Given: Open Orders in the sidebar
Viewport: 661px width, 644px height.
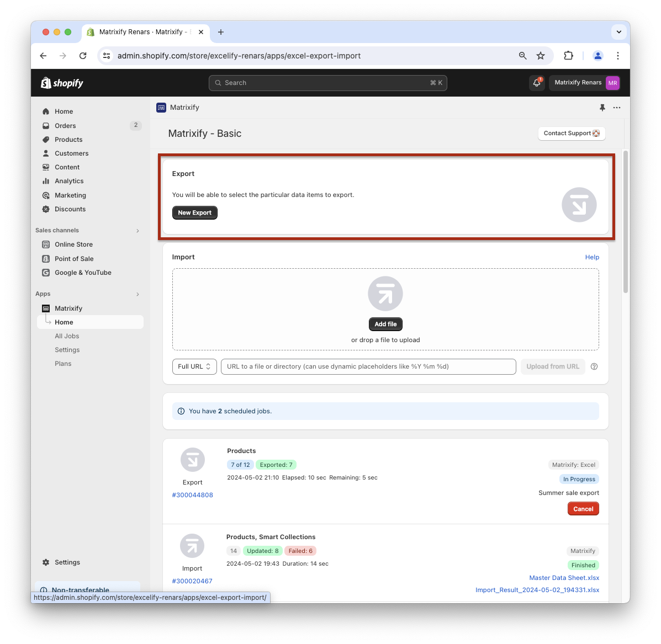Looking at the screenshot, I should pos(65,126).
